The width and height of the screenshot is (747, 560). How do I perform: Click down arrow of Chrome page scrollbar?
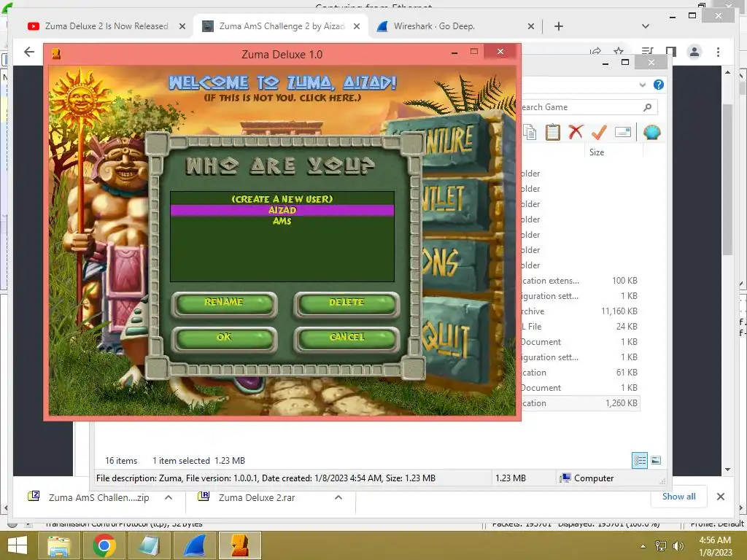(x=727, y=470)
